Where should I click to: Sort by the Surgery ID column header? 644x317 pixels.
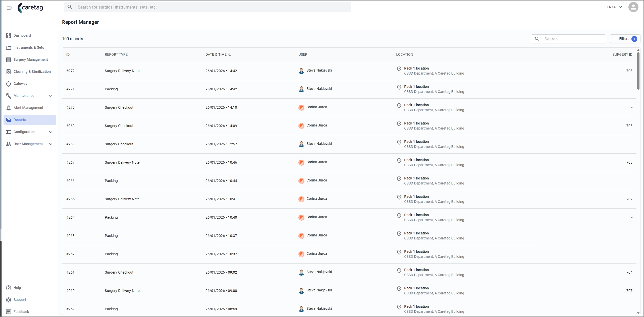coord(622,55)
